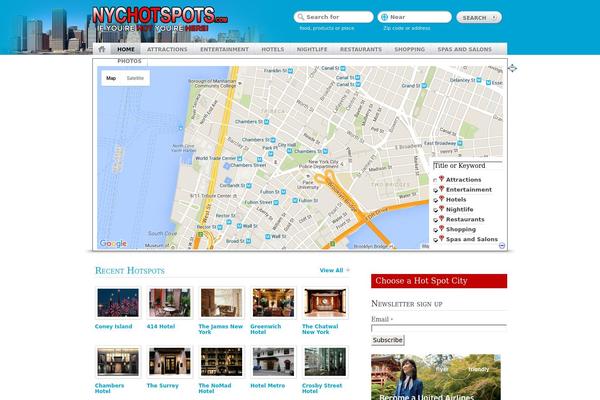Click the Entertainment red pin marker icon

[441, 189]
